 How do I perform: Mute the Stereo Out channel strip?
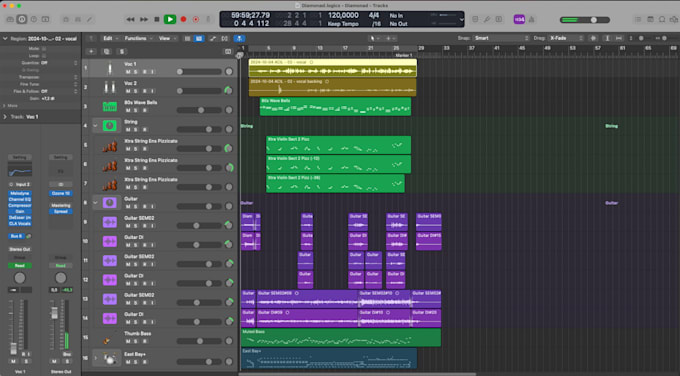[x=55, y=361]
